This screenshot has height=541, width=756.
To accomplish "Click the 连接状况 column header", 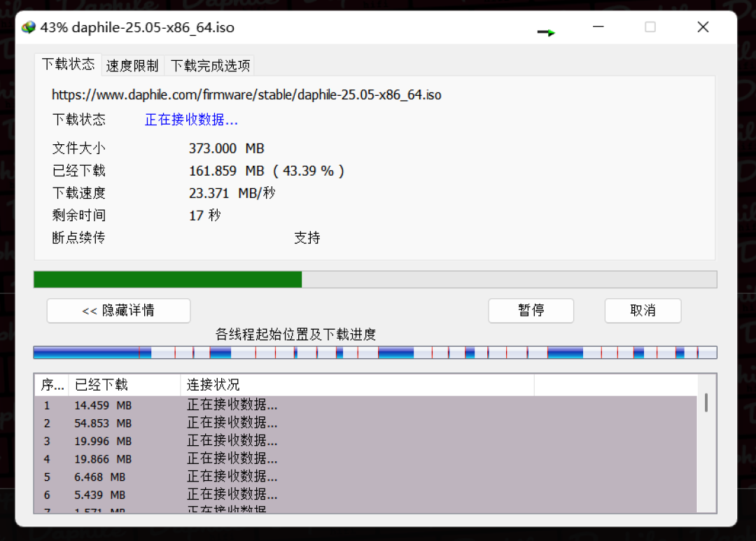I will [x=357, y=385].
